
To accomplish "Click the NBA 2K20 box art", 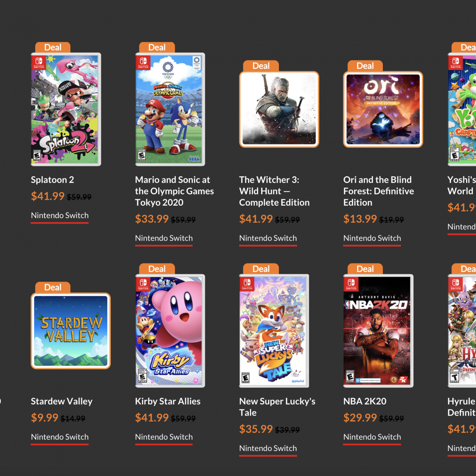I will (378, 331).
